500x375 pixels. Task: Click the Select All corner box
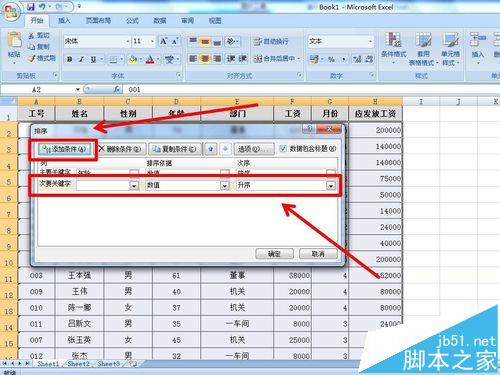coord(8,101)
